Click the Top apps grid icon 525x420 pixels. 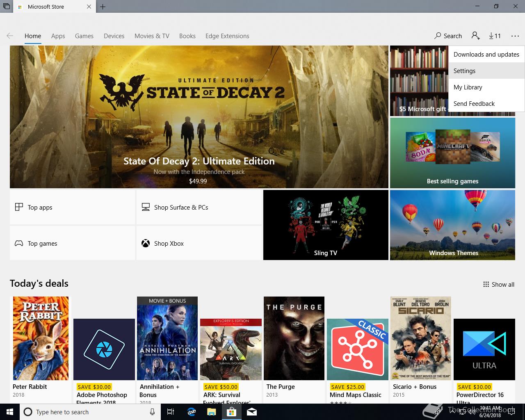click(19, 207)
